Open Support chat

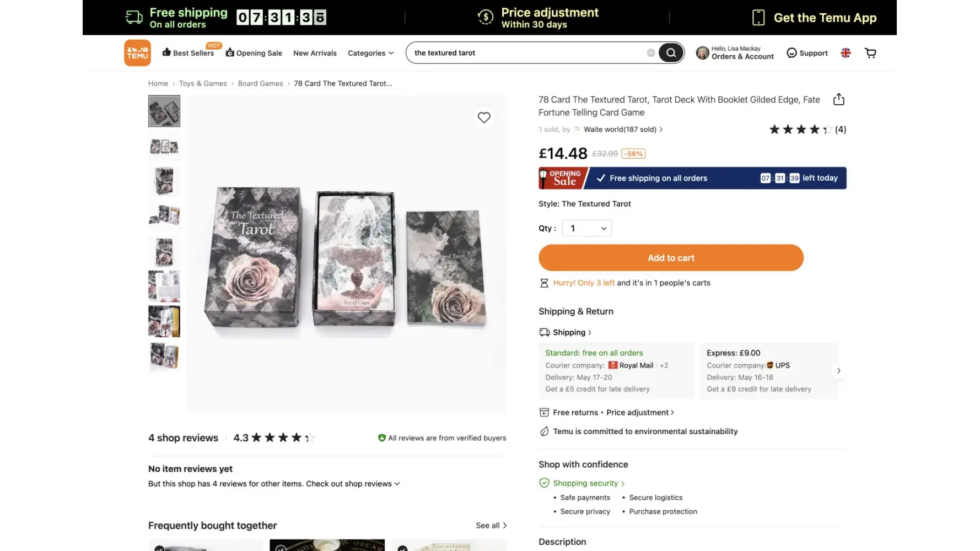[807, 53]
